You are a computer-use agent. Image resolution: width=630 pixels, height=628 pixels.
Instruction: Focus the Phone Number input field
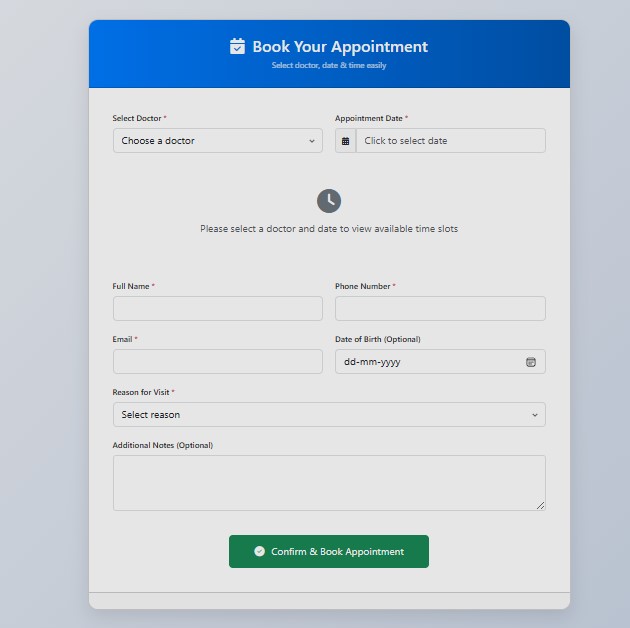point(440,309)
